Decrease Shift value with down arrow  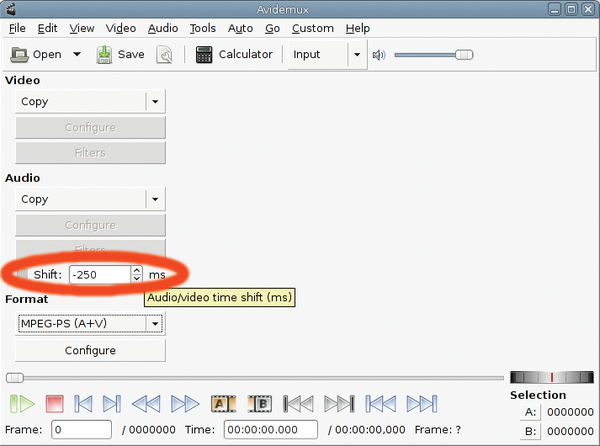coord(137,279)
